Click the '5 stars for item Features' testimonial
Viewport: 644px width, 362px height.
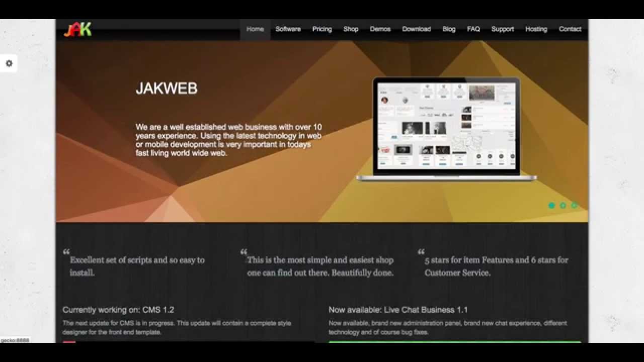coord(496,266)
